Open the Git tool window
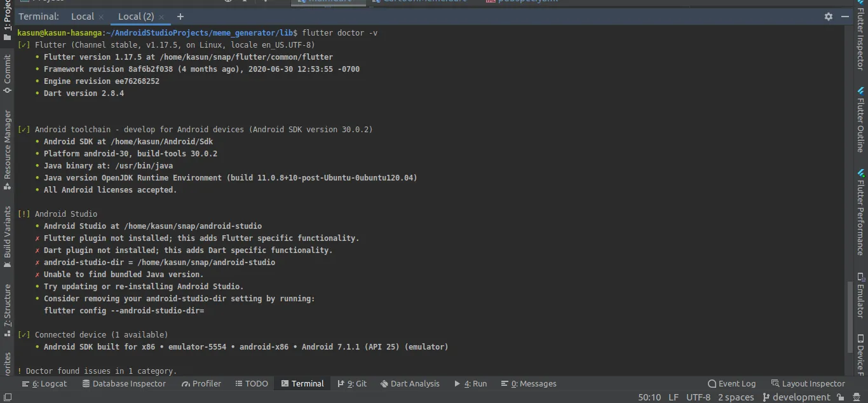The image size is (868, 403). pyautogui.click(x=352, y=383)
